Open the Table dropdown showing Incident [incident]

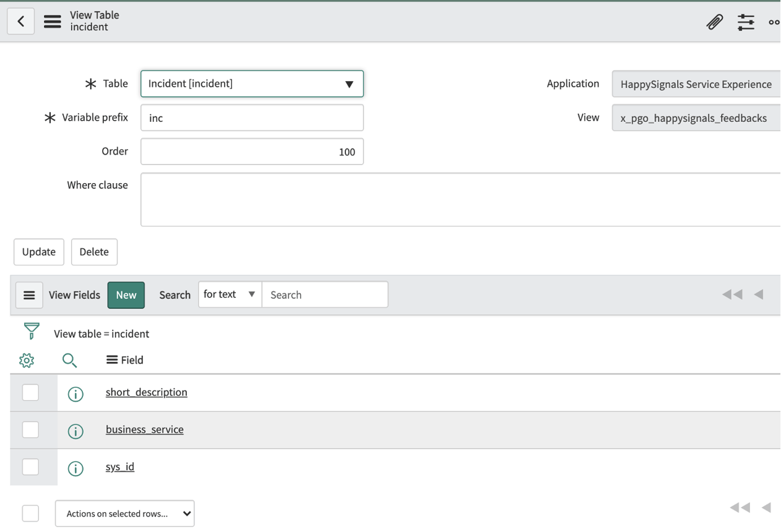(251, 84)
